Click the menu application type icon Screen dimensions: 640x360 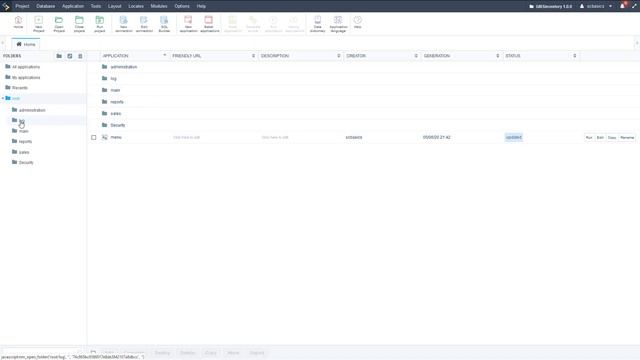(105, 138)
